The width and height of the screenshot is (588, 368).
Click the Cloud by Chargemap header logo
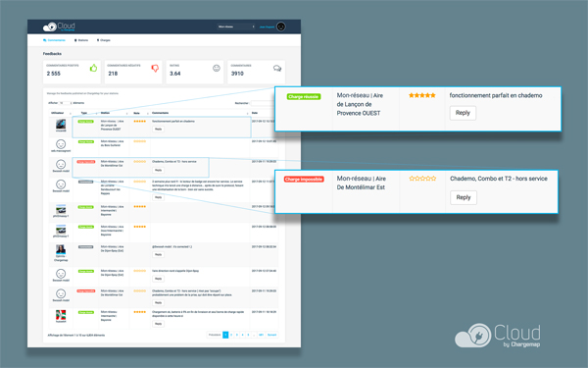pos(59,26)
